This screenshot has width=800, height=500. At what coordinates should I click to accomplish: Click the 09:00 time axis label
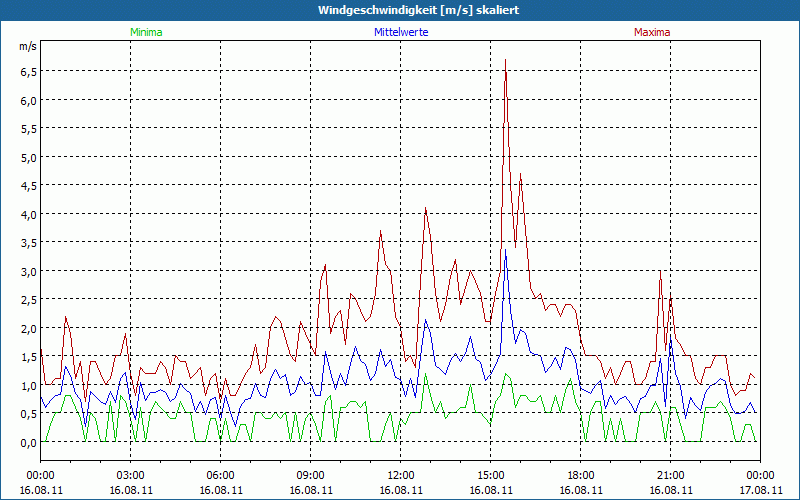click(x=310, y=476)
